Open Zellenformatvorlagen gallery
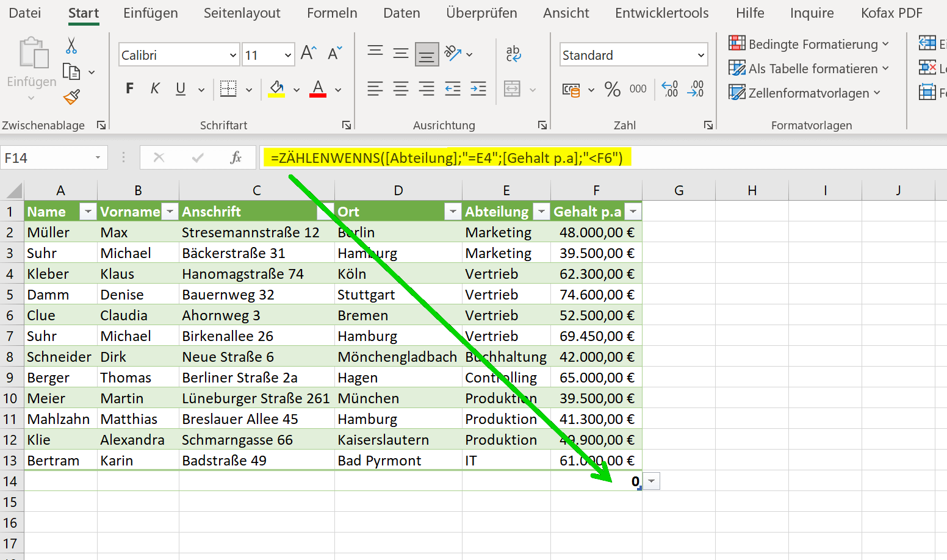 tap(805, 93)
